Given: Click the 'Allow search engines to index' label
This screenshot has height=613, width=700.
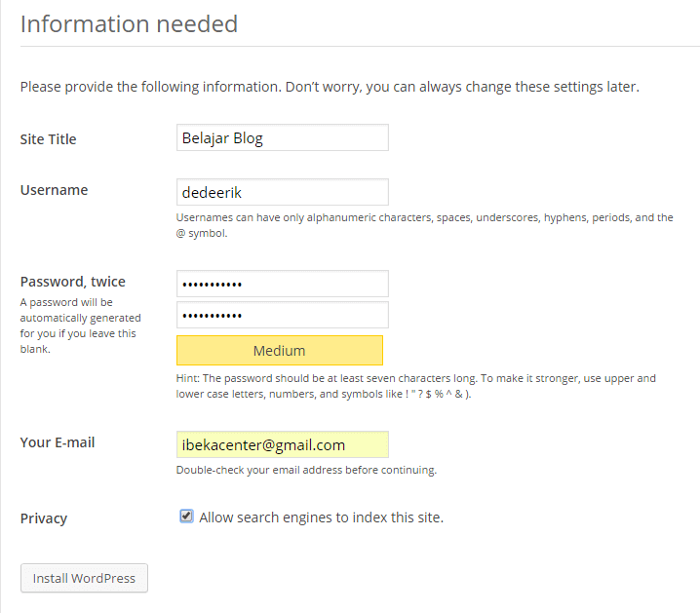Looking at the screenshot, I should tap(321, 517).
